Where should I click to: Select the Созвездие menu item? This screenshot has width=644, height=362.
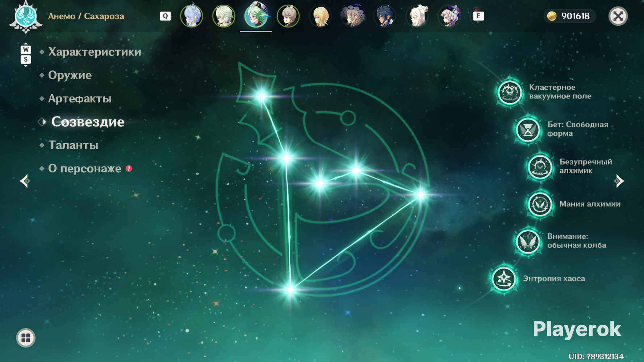click(x=88, y=122)
